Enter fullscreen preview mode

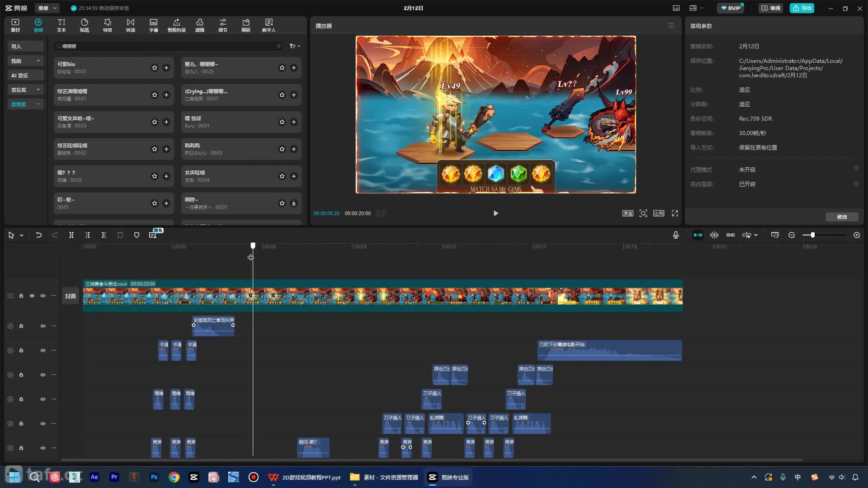tap(675, 213)
